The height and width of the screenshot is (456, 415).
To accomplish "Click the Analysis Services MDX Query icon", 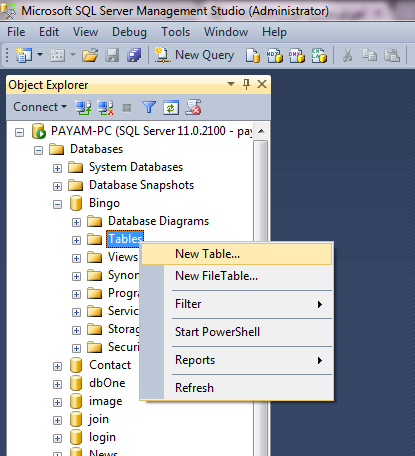I will pyautogui.click(x=275, y=55).
